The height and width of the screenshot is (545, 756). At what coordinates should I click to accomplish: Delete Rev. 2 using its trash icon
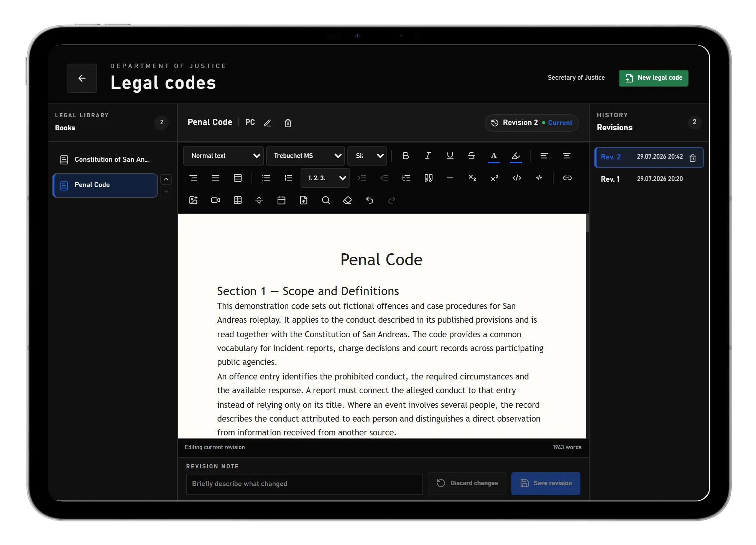point(692,158)
